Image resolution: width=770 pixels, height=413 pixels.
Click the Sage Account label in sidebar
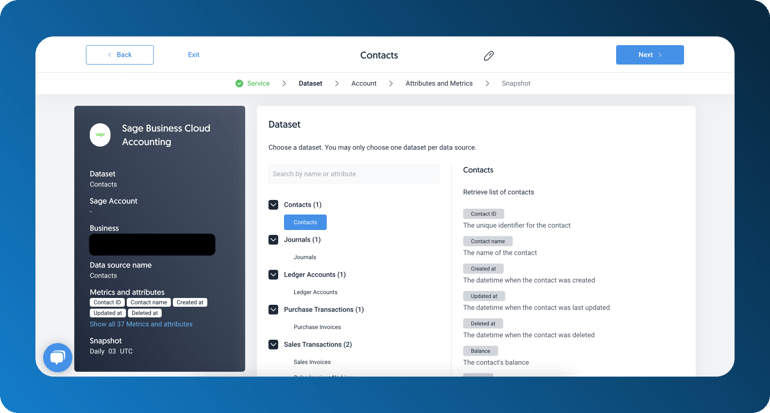[x=113, y=201]
